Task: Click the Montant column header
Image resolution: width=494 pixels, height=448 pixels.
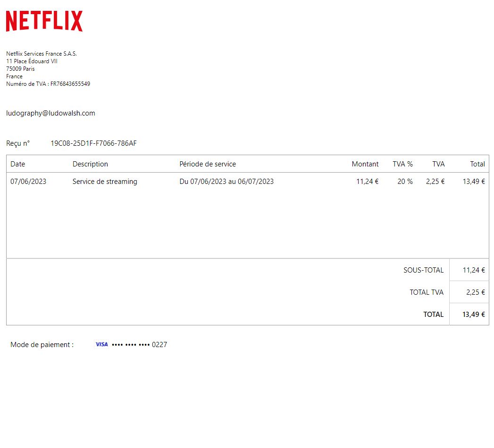Action: click(x=365, y=164)
